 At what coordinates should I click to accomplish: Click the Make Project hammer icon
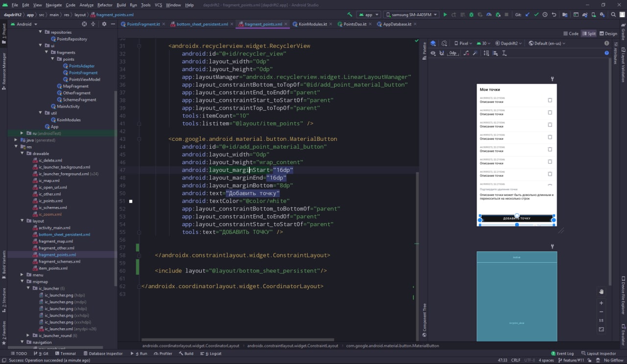click(x=349, y=15)
